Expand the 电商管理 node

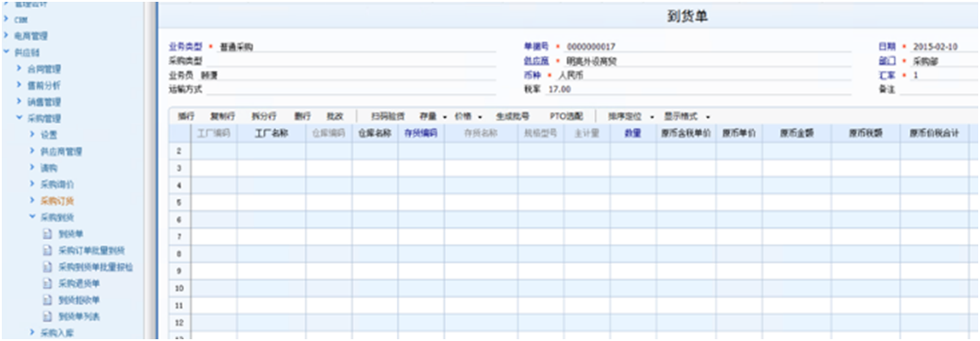tap(6, 36)
